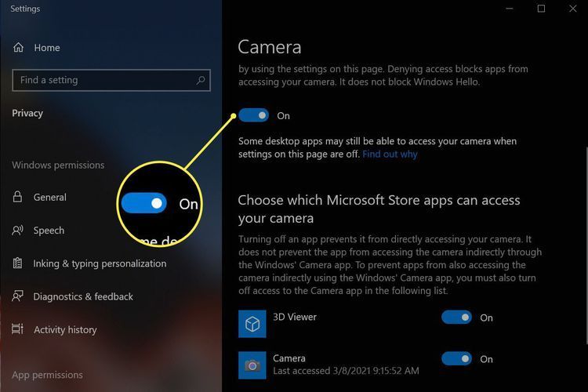Click the lock icon beside General
Screen dimensions: 588x392
[x=18, y=198]
